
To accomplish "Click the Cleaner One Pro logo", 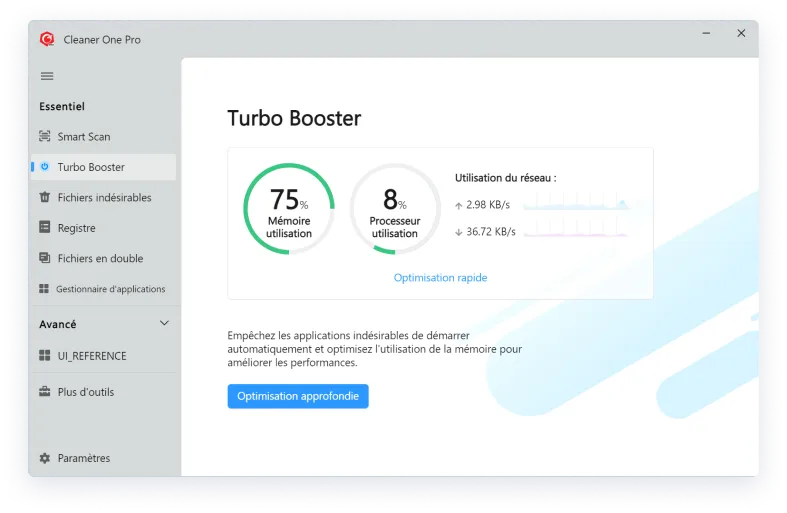I will [x=46, y=39].
